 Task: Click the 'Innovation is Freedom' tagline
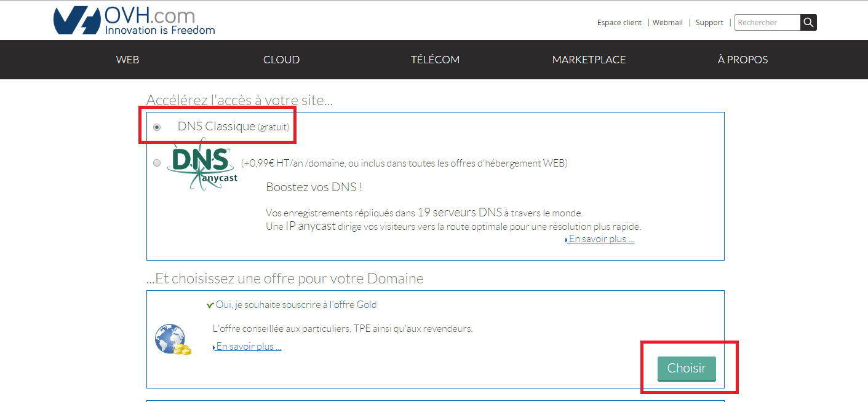click(x=161, y=30)
